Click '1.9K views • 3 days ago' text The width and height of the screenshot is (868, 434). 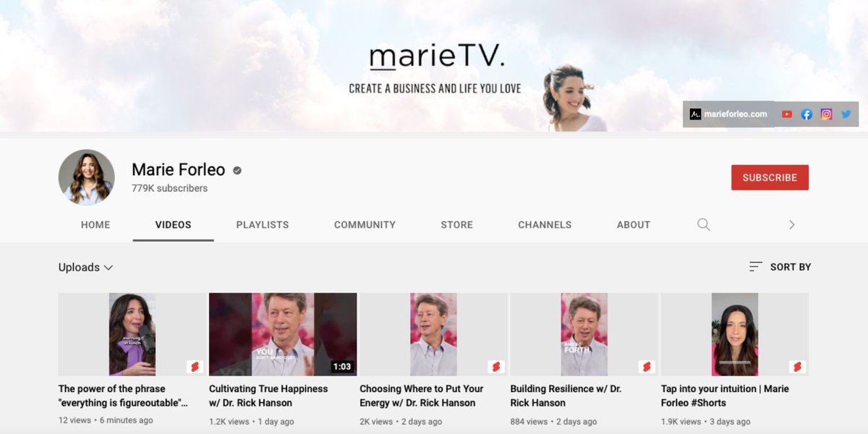(705, 421)
